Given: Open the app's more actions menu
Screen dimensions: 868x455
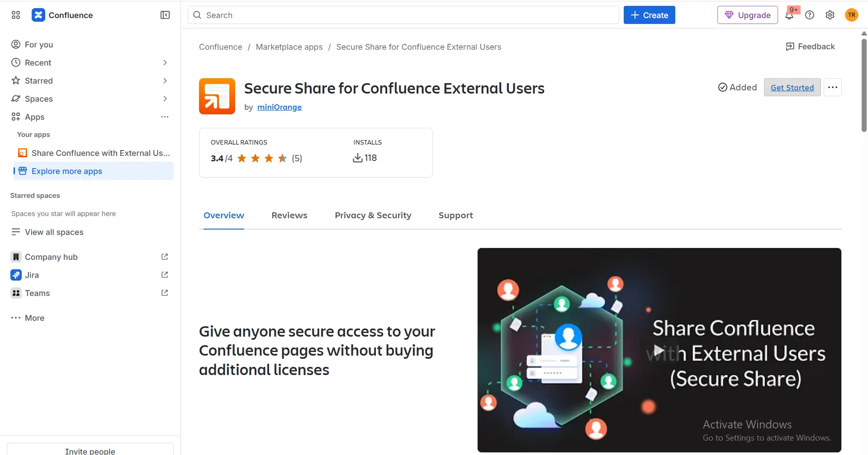Looking at the screenshot, I should [832, 87].
